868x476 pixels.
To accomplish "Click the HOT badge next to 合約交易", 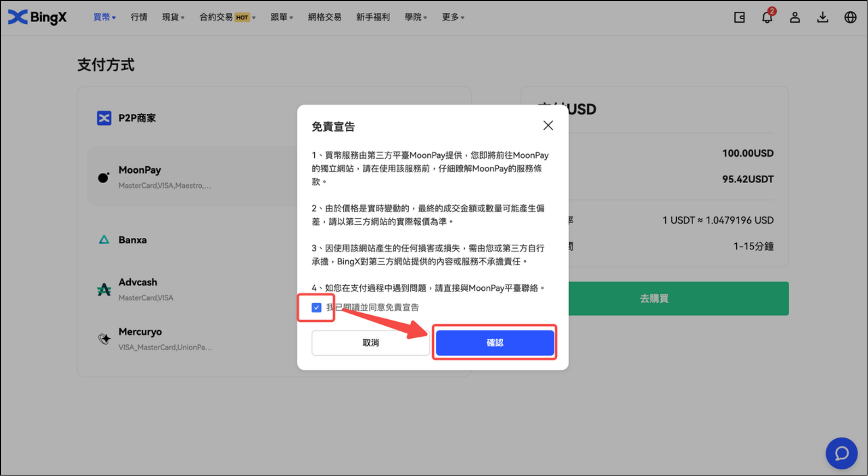I will pos(242,17).
